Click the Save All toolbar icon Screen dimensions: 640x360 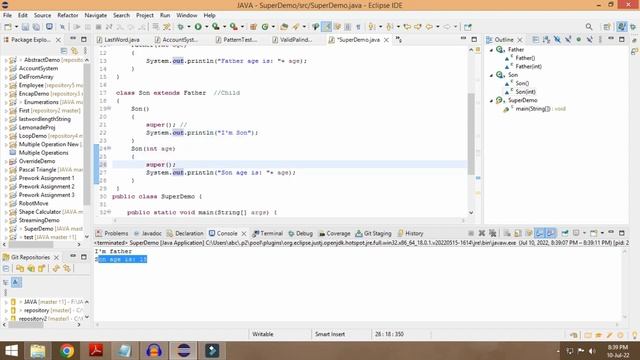point(36,27)
